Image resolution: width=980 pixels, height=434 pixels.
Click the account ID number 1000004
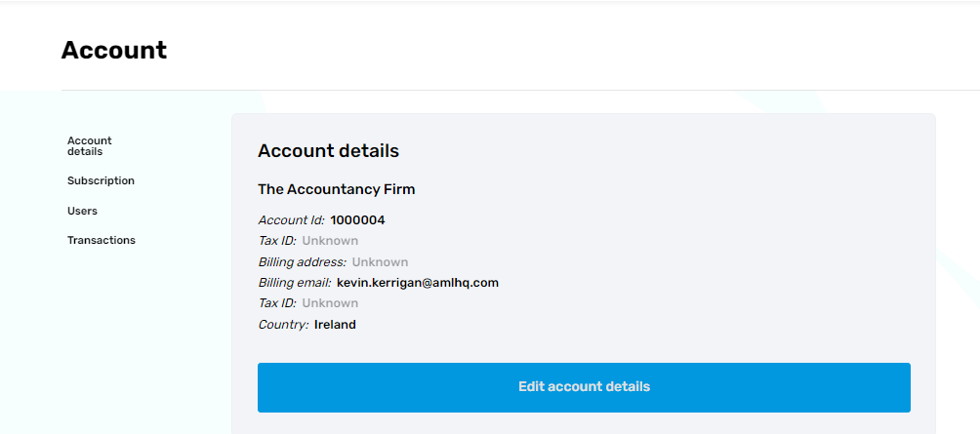click(357, 220)
